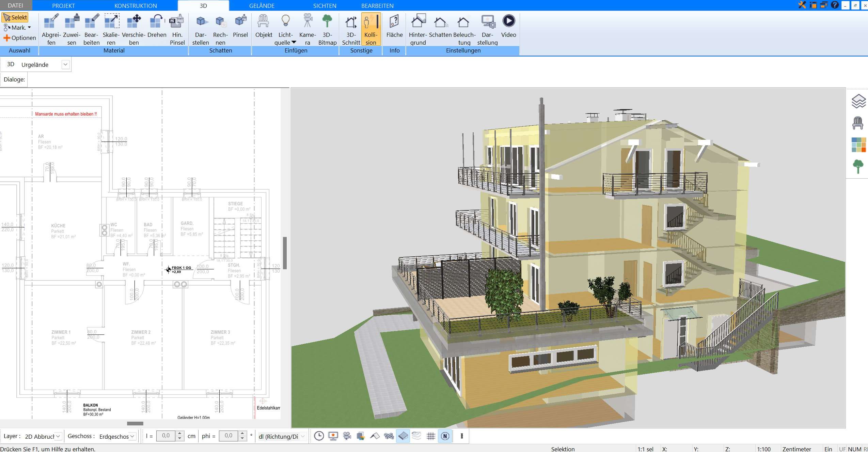Toggle the north arrow N button

[x=445, y=436]
